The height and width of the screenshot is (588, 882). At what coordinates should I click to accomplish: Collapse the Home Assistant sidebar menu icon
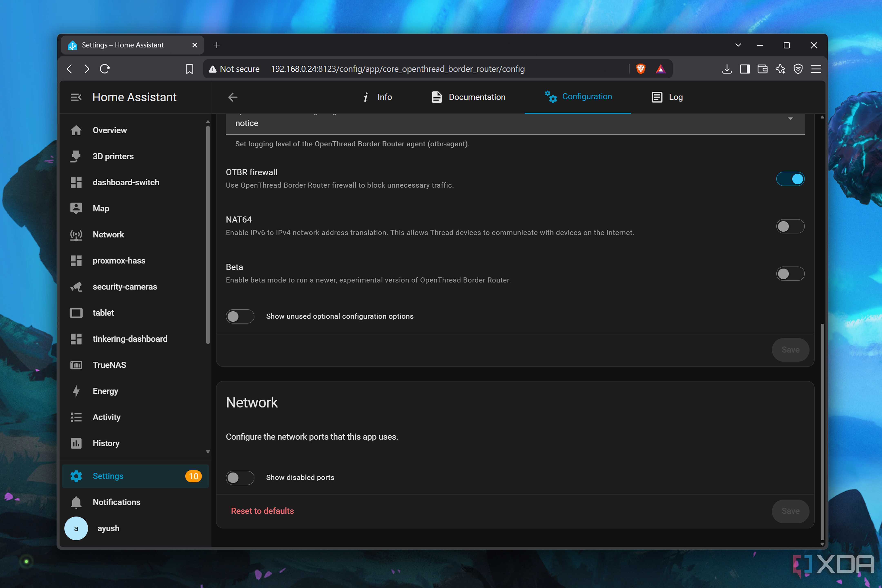click(76, 97)
